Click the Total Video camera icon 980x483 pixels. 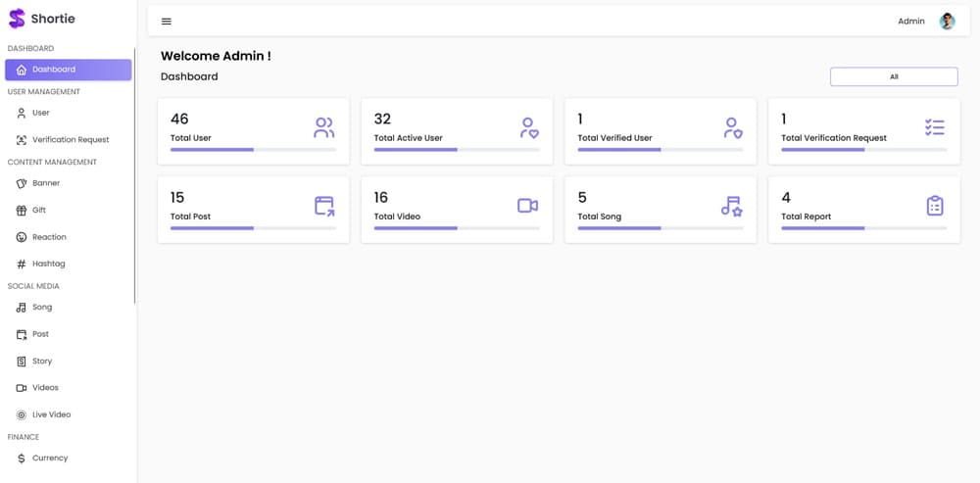pyautogui.click(x=527, y=206)
